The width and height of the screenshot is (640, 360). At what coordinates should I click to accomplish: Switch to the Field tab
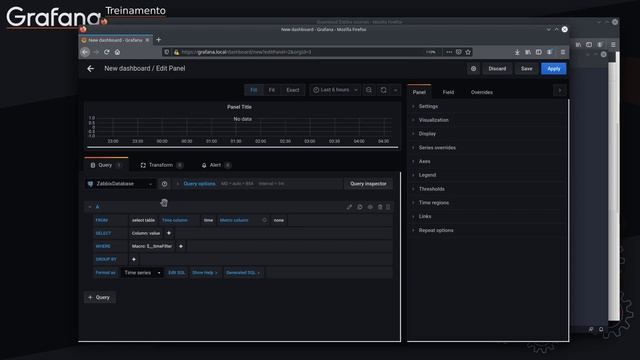448,92
